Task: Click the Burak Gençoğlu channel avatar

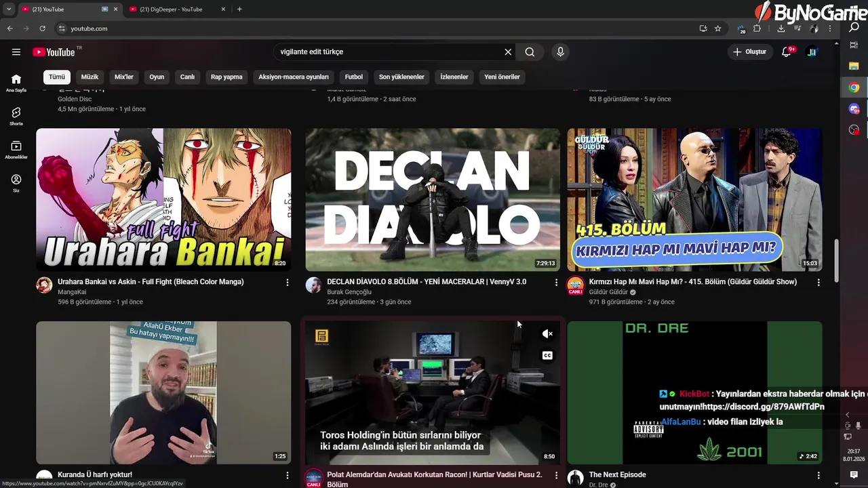Action: [313, 285]
